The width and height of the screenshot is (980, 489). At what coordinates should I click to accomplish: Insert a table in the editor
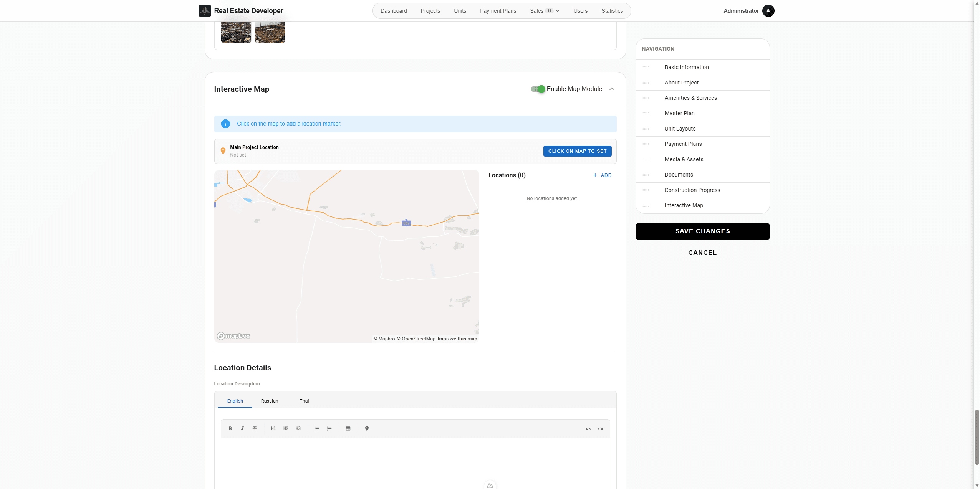coord(348,428)
